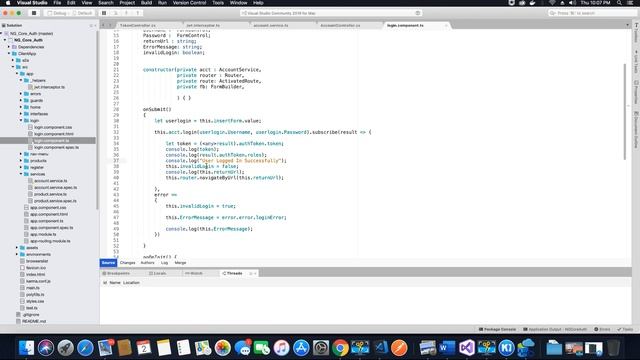Screen dimensions: 640x360
Task: Show the Errors pad from status bar
Action: coord(602,329)
